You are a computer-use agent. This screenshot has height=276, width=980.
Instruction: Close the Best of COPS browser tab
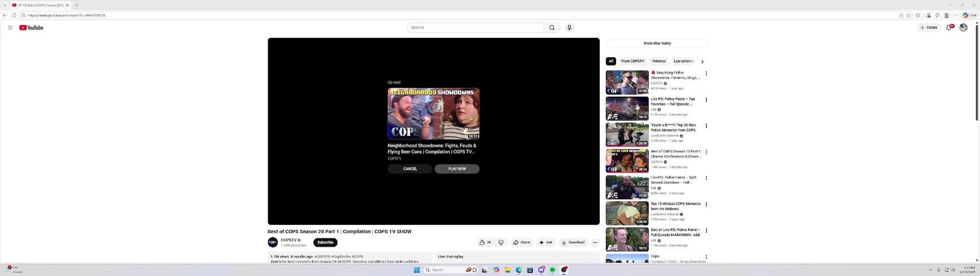click(67, 5)
